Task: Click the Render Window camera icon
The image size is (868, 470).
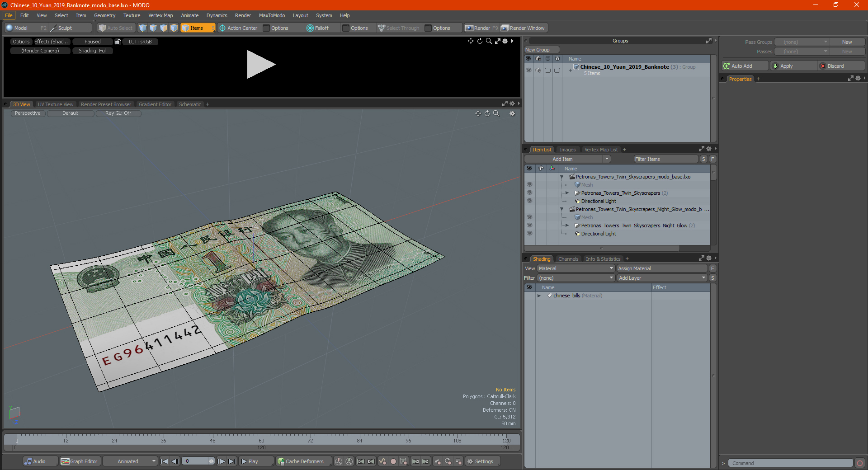Action: pos(505,28)
